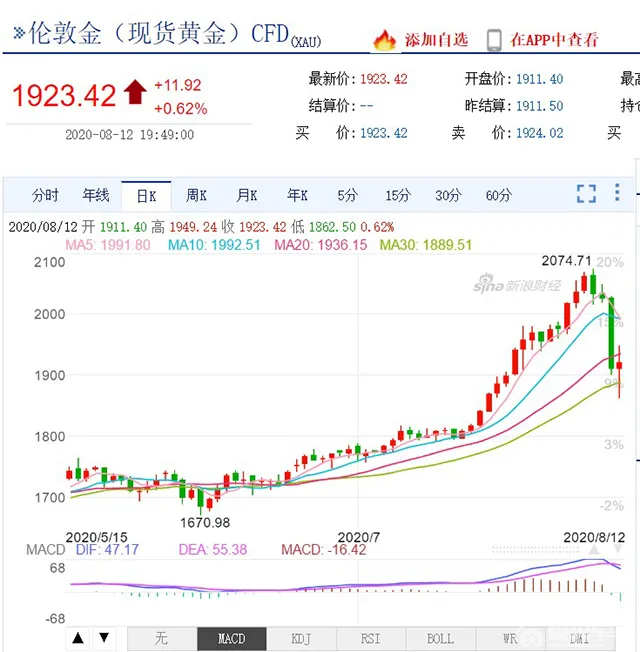Switch to the 分时 chart tab
This screenshot has width=640, height=652.
tap(45, 195)
